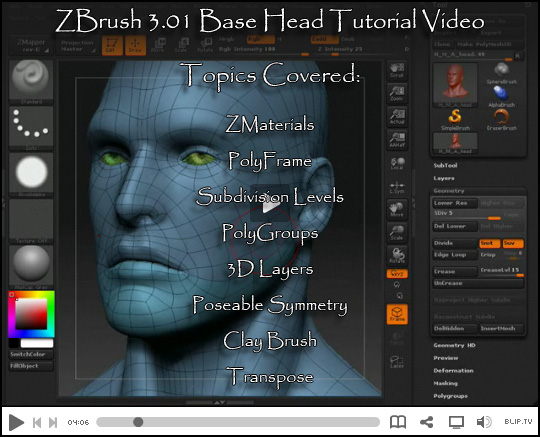
Task: Click the SwitchColor button
Action: (x=31, y=354)
